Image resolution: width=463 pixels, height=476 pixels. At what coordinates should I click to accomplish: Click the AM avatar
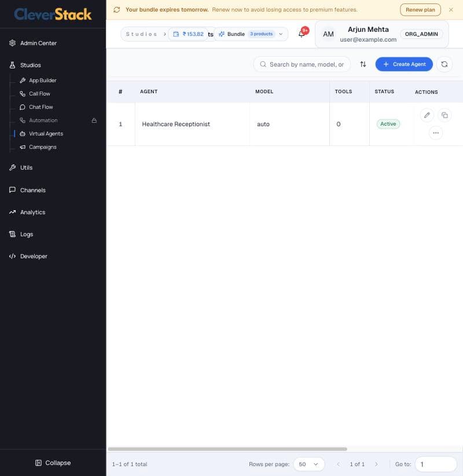click(328, 34)
